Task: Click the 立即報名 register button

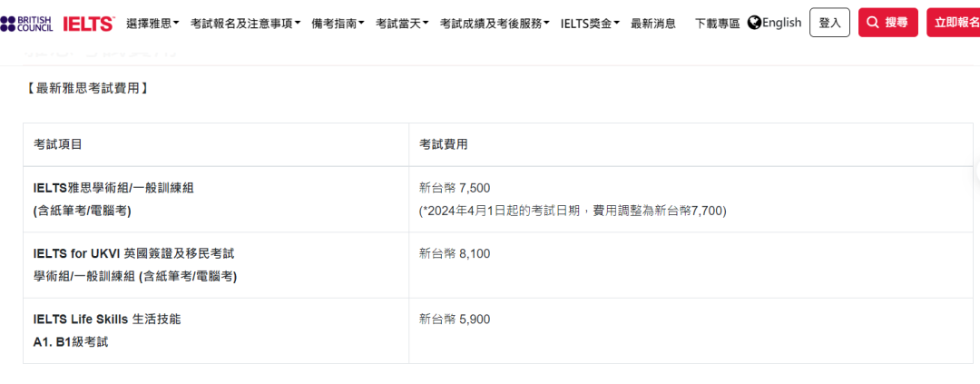Action: (954, 23)
